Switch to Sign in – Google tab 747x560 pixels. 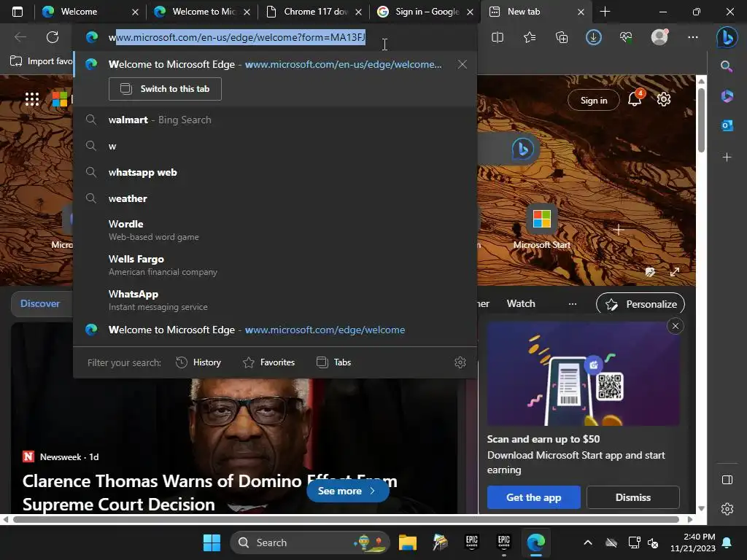424,12
